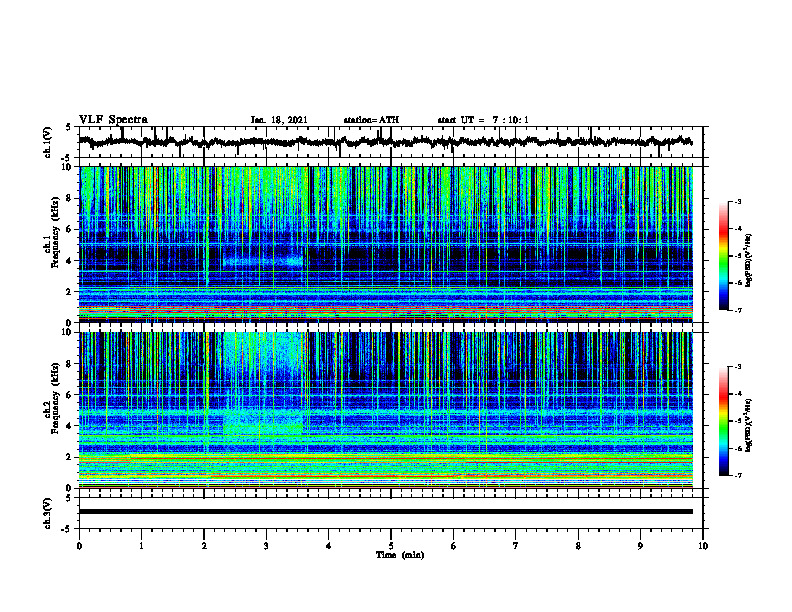Screen dimensions: 792x612
Task: Click the ch.1 color bar log(PSD) unit label
Action: tap(749, 260)
